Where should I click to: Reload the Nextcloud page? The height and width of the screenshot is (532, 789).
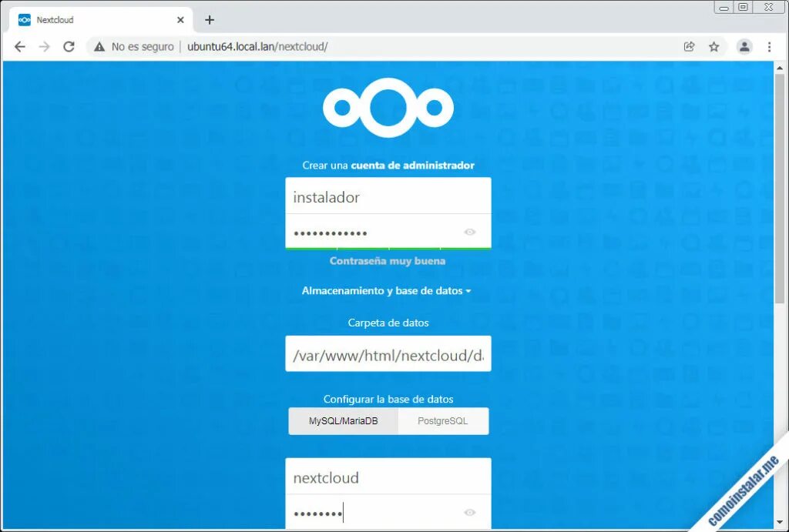pyautogui.click(x=69, y=47)
